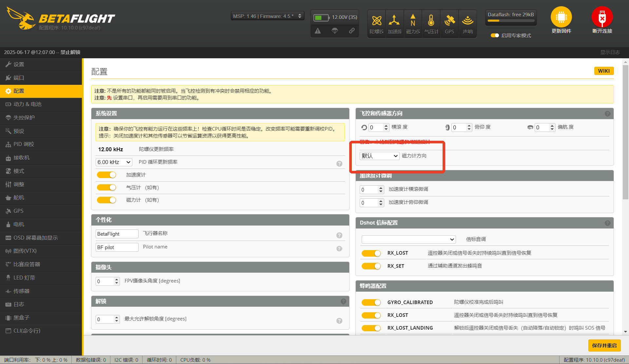This screenshot has height=364, width=629.
Task: Click the arming warning triangle icon
Action: coord(318,31)
